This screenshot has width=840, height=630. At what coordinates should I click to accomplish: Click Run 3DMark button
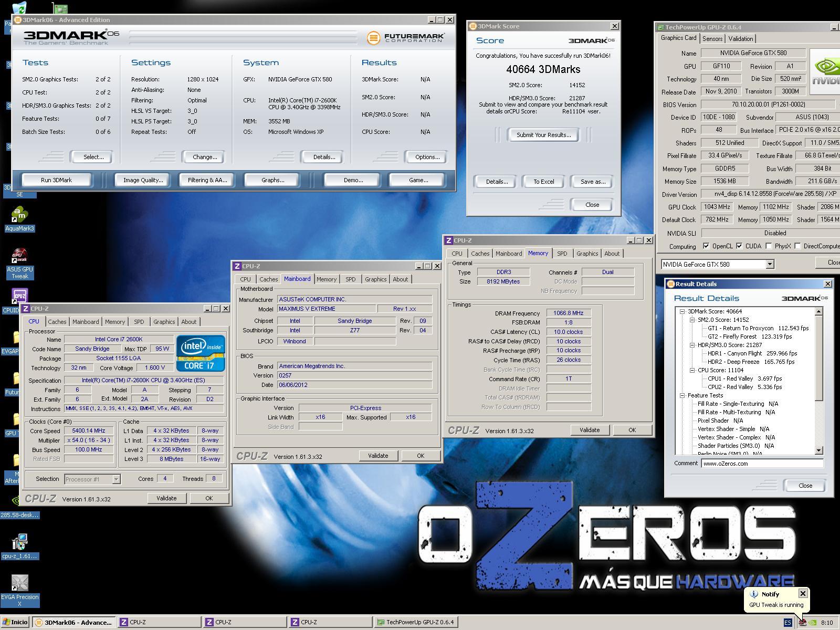pyautogui.click(x=56, y=180)
